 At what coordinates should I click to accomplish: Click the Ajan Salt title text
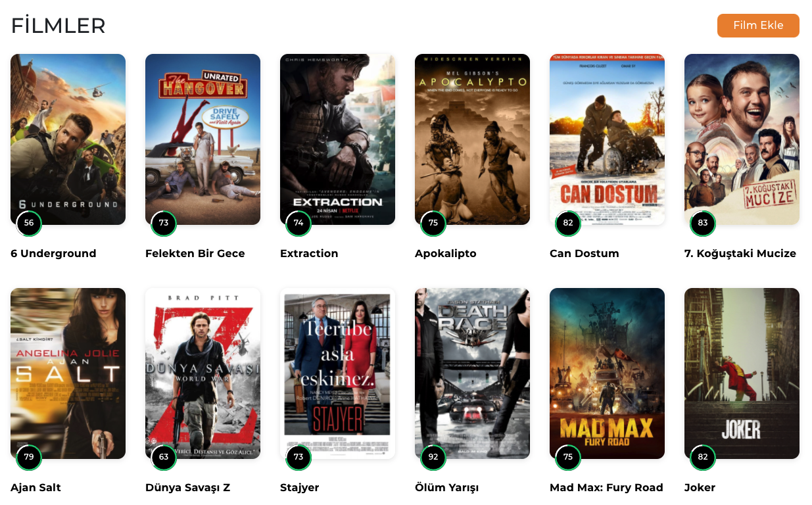coord(36,488)
